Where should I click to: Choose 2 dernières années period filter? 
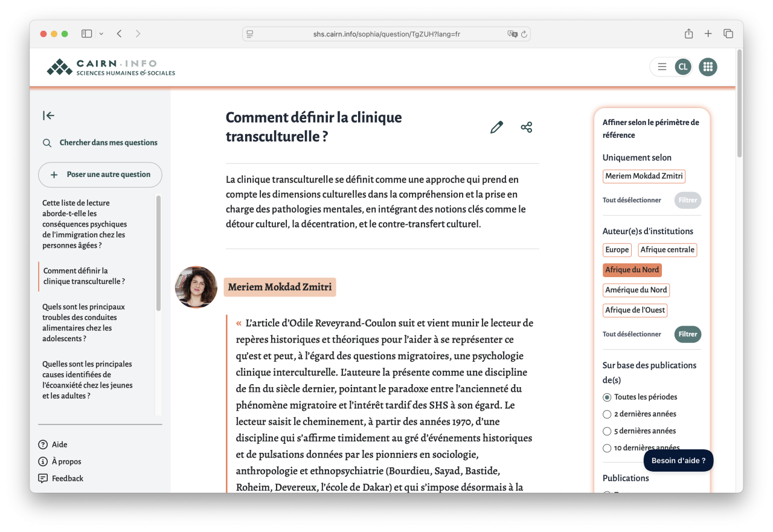tap(606, 414)
